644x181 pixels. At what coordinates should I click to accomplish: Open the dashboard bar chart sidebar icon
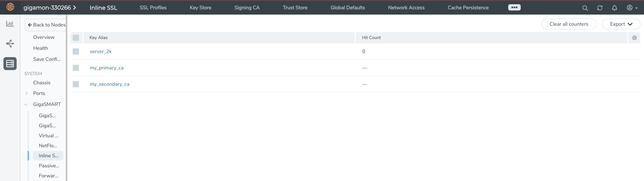point(10,24)
